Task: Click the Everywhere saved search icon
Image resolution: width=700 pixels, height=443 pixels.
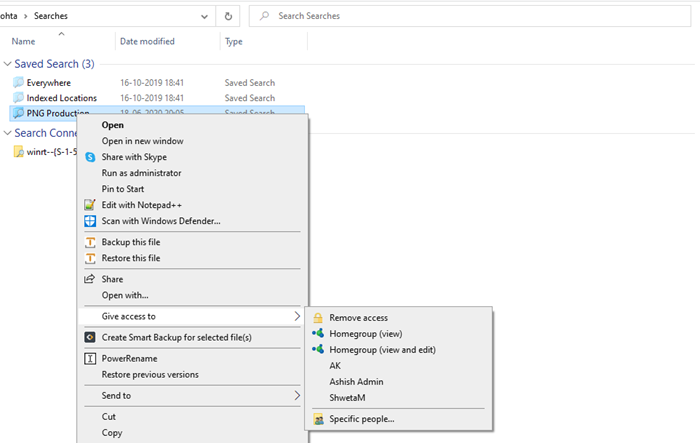Action: click(18, 83)
